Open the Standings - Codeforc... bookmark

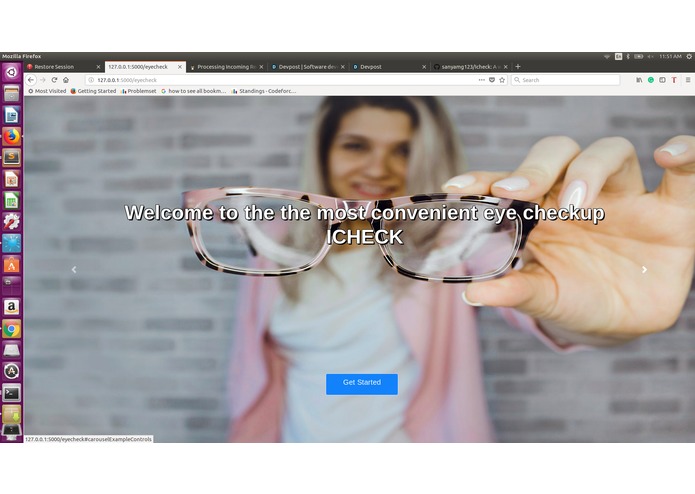(263, 91)
